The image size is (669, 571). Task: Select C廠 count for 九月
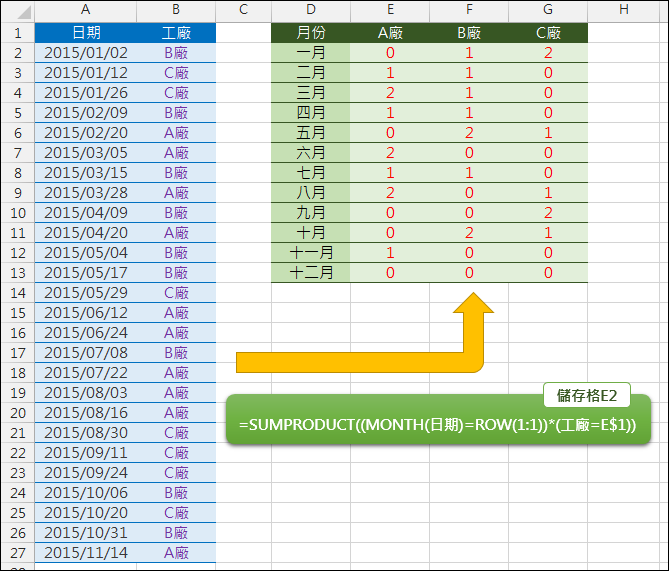coord(548,213)
